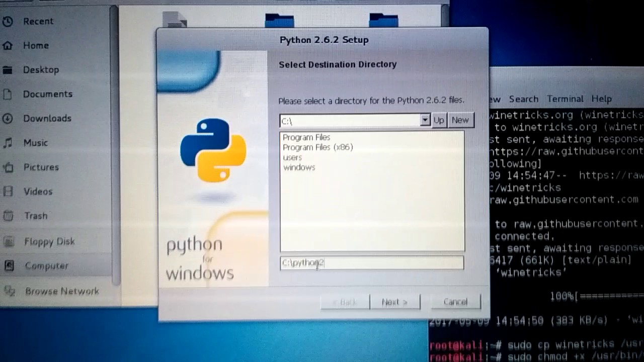Open Terminal menu in terminal window
The height and width of the screenshot is (362, 644).
coord(565,99)
